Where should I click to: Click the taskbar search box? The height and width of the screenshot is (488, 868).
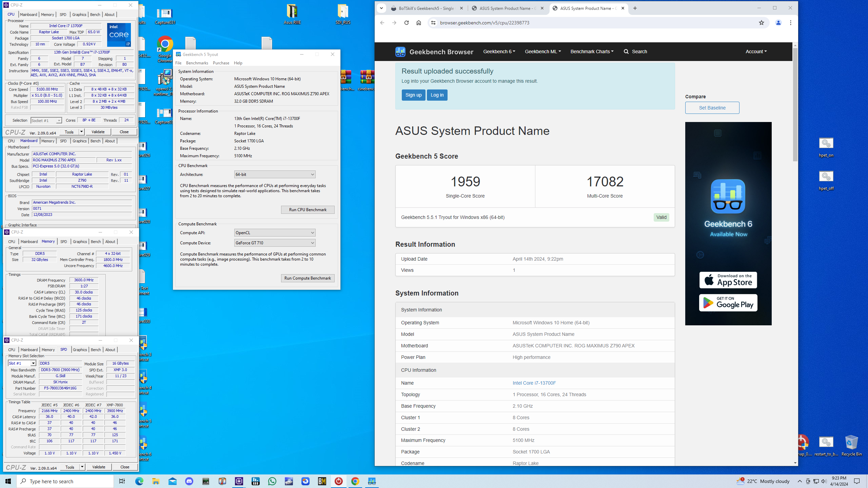click(x=65, y=481)
